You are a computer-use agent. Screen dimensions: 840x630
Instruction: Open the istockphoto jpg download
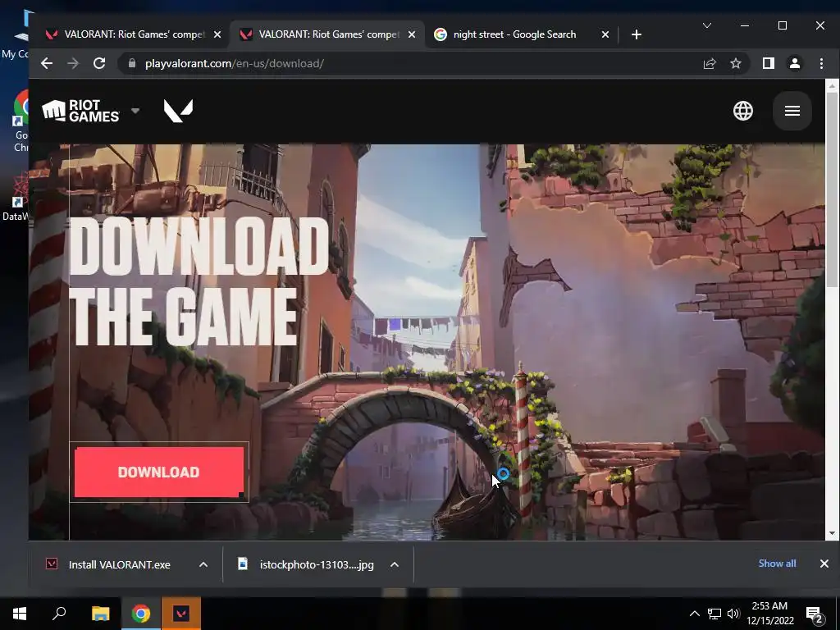pos(307,564)
